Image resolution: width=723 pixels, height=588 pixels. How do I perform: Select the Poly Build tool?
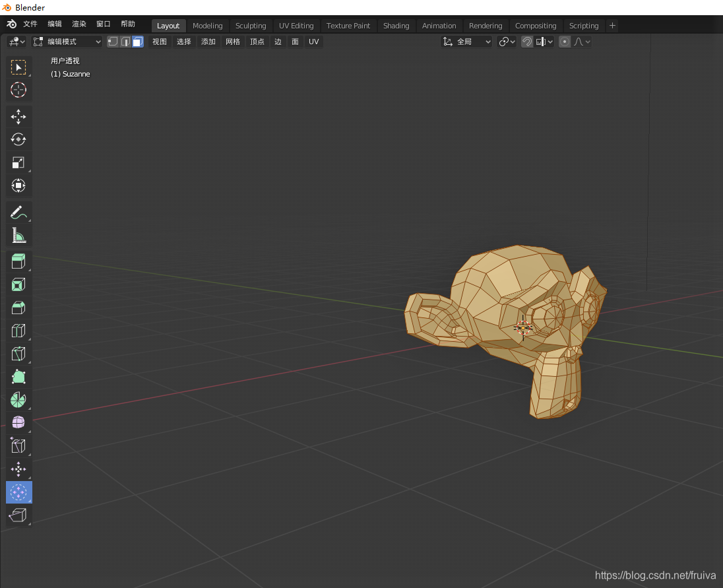click(18, 377)
